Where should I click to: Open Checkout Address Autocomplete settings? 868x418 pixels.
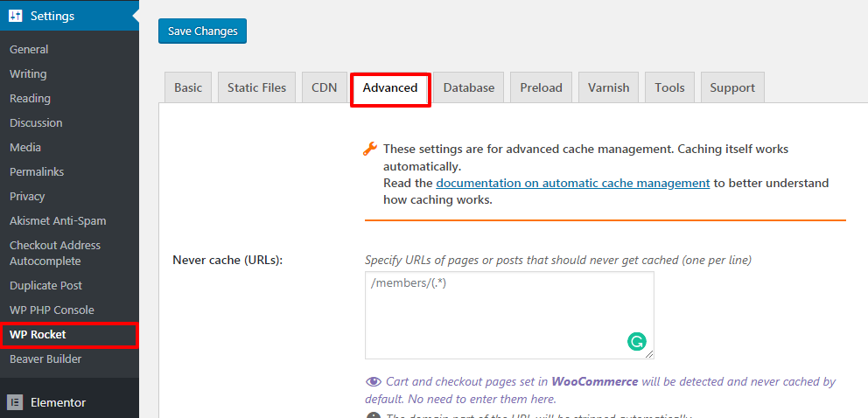(55, 254)
